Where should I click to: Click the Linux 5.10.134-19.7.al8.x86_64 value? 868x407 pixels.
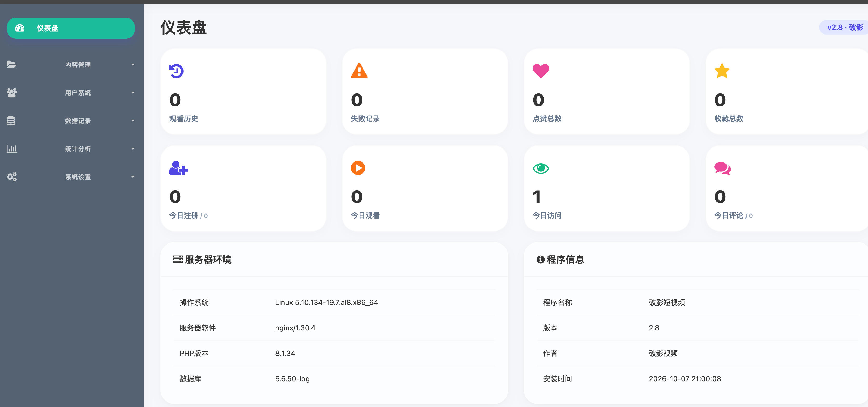coord(327,302)
